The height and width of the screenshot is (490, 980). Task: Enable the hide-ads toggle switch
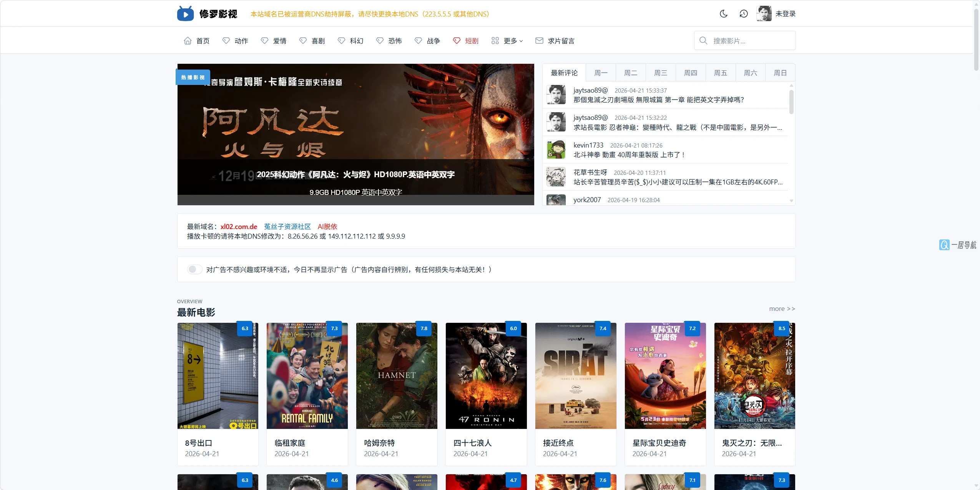click(x=194, y=269)
